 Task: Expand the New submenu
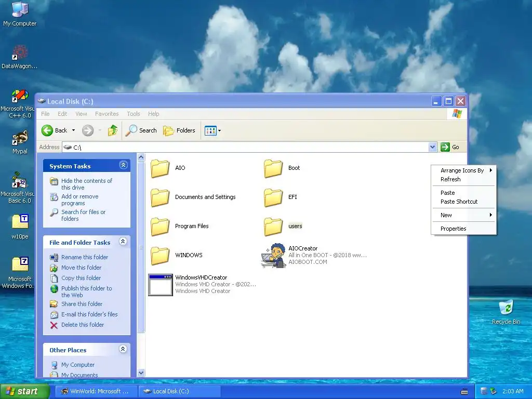pos(464,215)
